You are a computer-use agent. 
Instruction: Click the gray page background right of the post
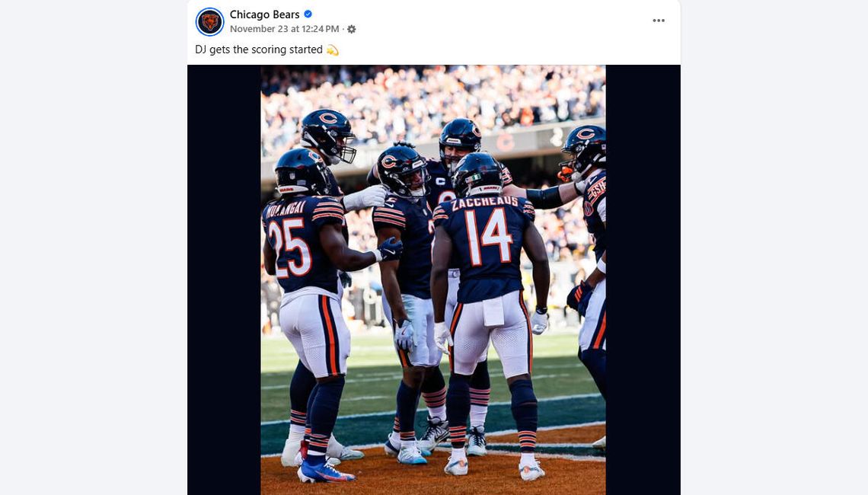click(774, 247)
